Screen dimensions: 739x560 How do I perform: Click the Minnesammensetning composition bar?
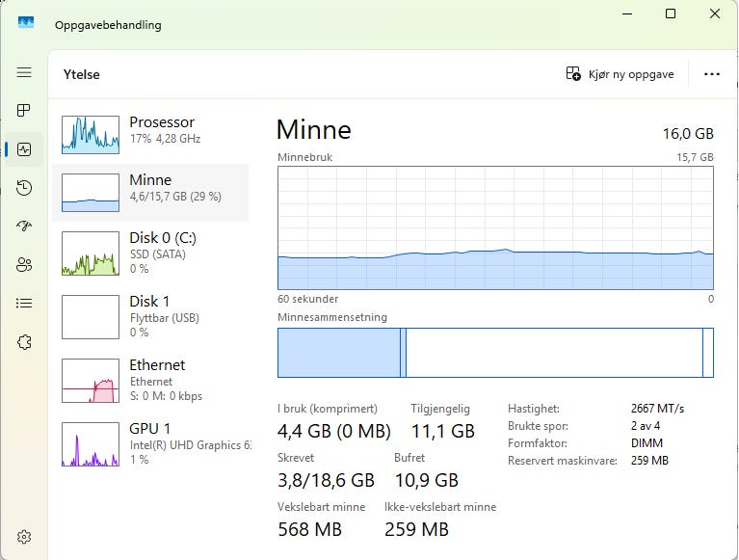[495, 353]
